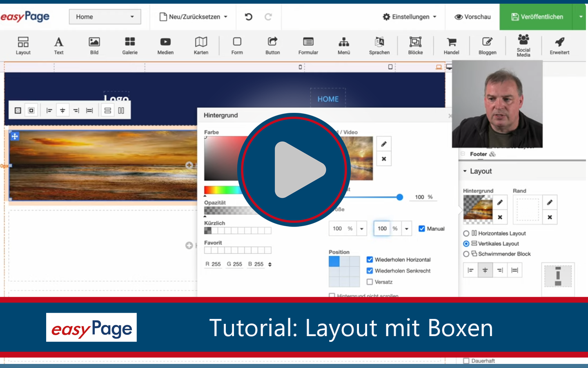Open the Social Media tool
The image size is (588, 368).
[x=523, y=45]
